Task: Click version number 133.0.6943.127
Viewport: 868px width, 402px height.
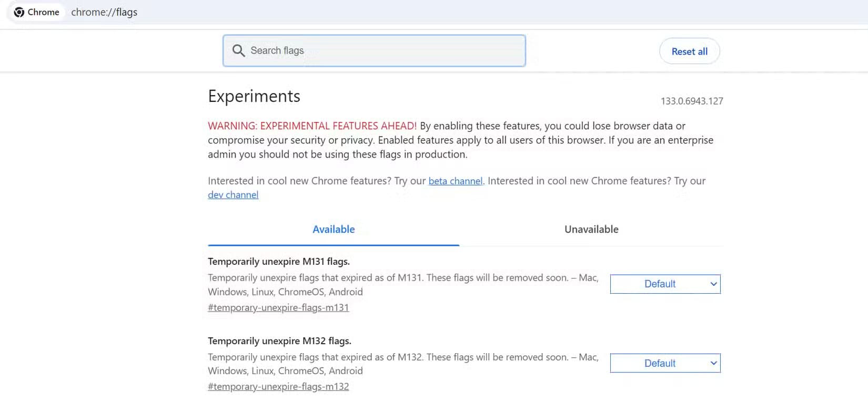Action: point(692,101)
